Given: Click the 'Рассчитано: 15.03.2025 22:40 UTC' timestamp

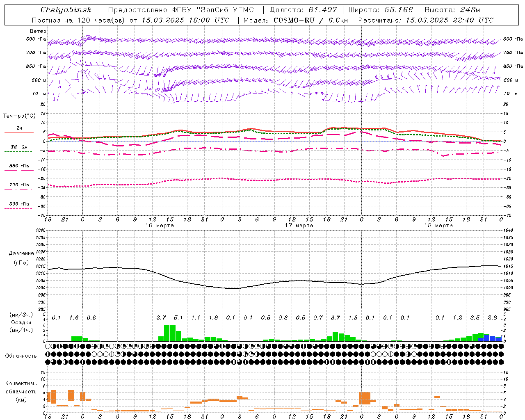Looking at the screenshot, I should tap(426, 20).
